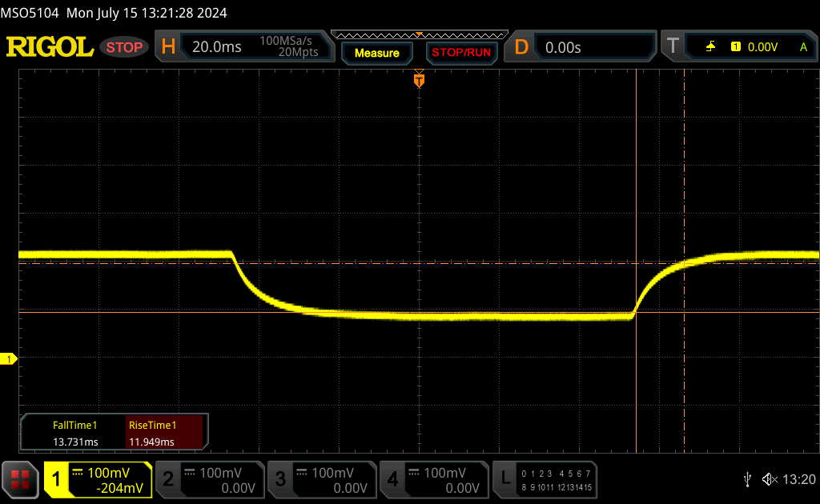Open the 0.00V trigger level setting
Screen dimensions: 820x504
point(762,47)
